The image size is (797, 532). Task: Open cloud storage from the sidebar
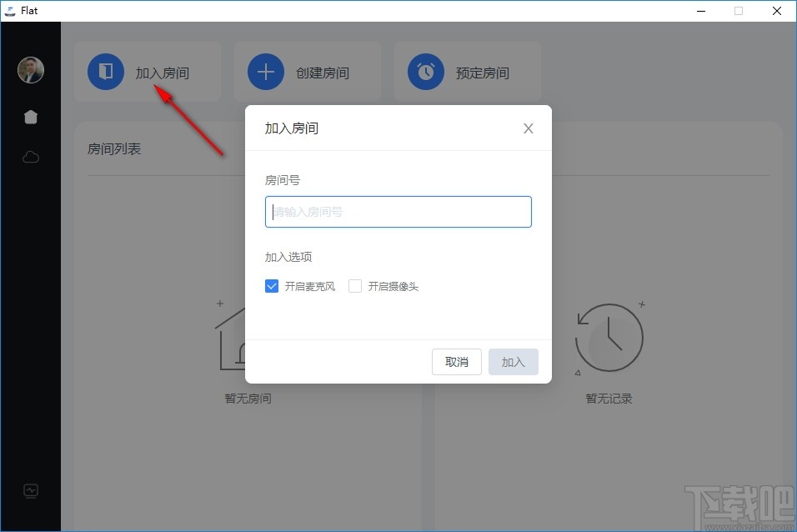(30, 157)
